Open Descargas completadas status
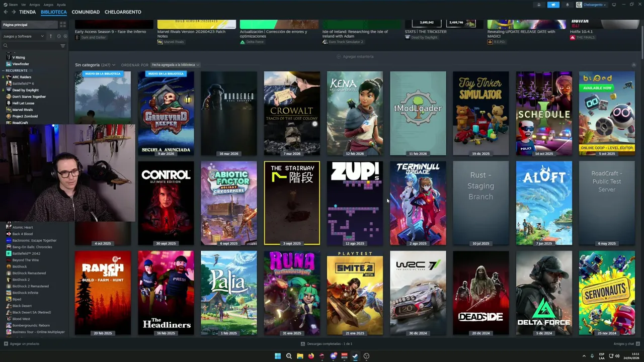 pos(327,344)
